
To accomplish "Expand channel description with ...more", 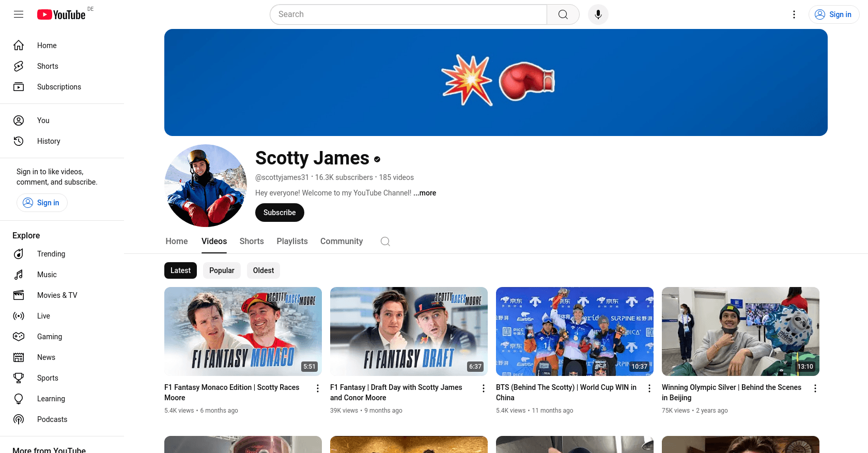I will coord(425,193).
